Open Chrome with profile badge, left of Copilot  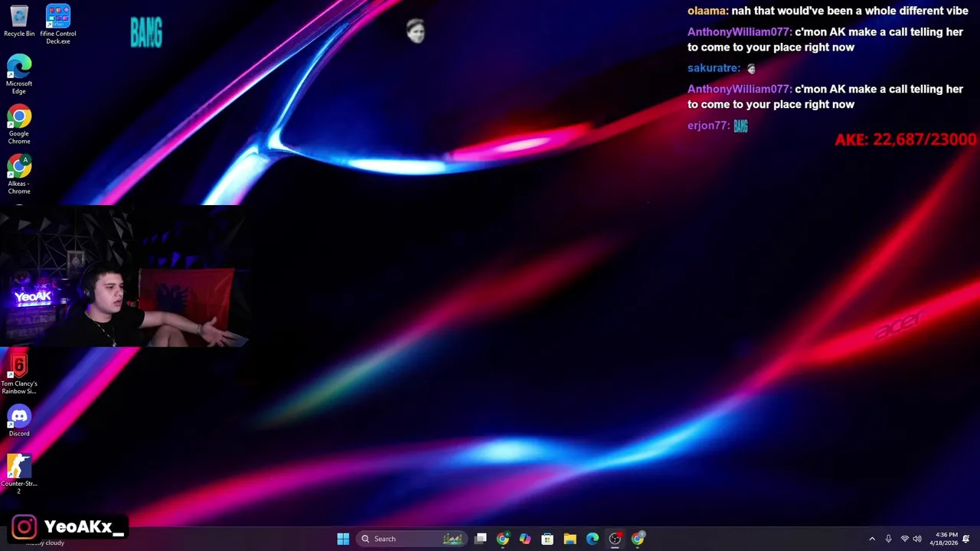point(502,539)
